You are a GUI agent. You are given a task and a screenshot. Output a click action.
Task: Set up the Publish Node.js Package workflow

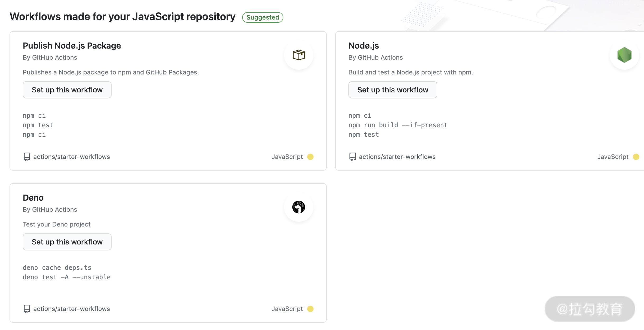click(x=67, y=90)
